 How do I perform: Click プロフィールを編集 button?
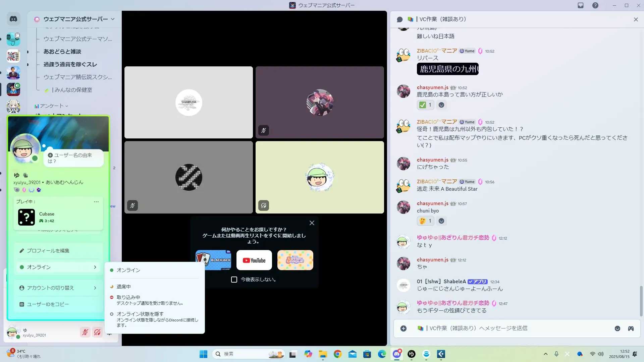click(48, 251)
